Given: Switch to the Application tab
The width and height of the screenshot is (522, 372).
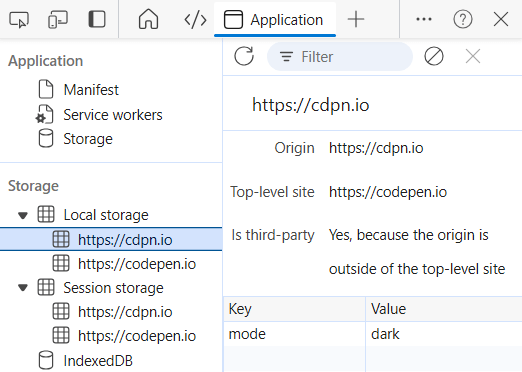Looking at the screenshot, I should pos(275,20).
